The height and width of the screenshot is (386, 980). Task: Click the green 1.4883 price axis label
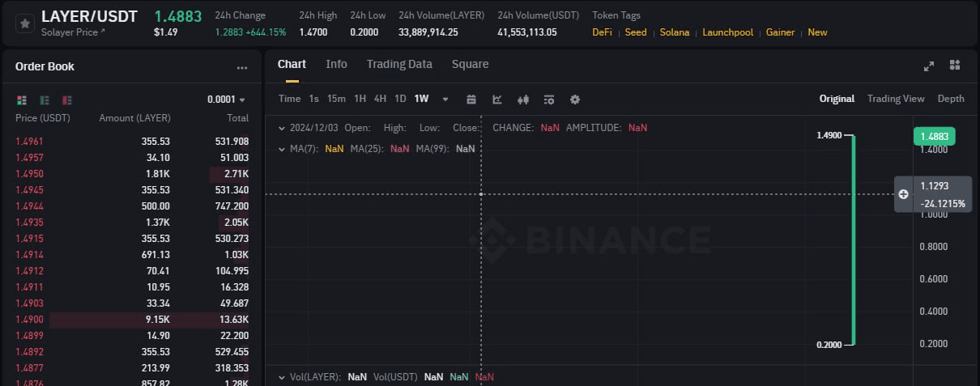[933, 136]
